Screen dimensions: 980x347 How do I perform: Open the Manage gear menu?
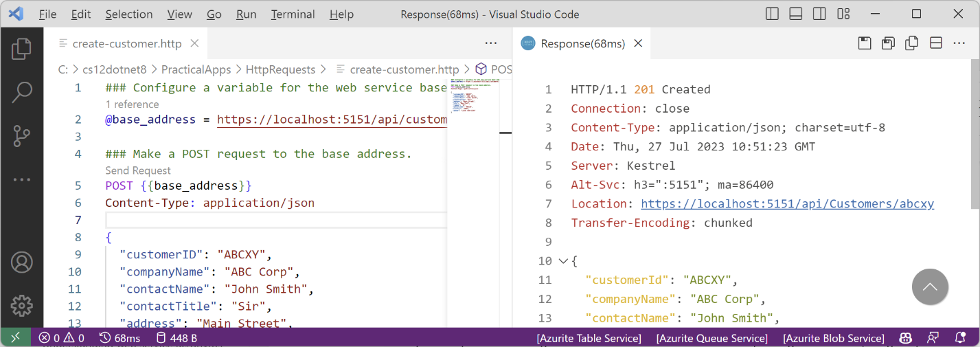(x=22, y=305)
